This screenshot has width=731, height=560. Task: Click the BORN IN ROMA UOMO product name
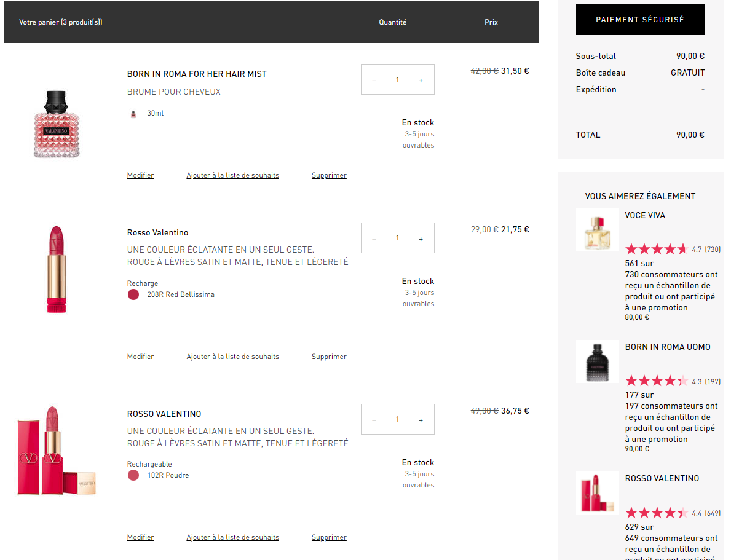(668, 347)
